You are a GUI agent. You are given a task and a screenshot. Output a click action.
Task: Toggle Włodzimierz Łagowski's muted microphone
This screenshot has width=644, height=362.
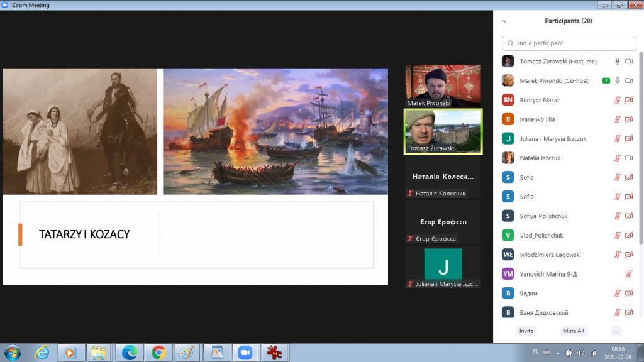[x=618, y=255]
